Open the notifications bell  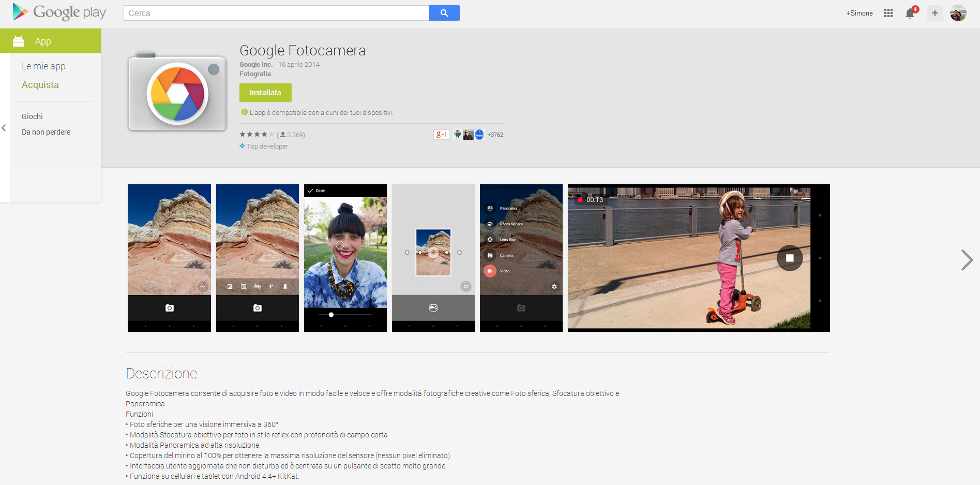pyautogui.click(x=910, y=13)
